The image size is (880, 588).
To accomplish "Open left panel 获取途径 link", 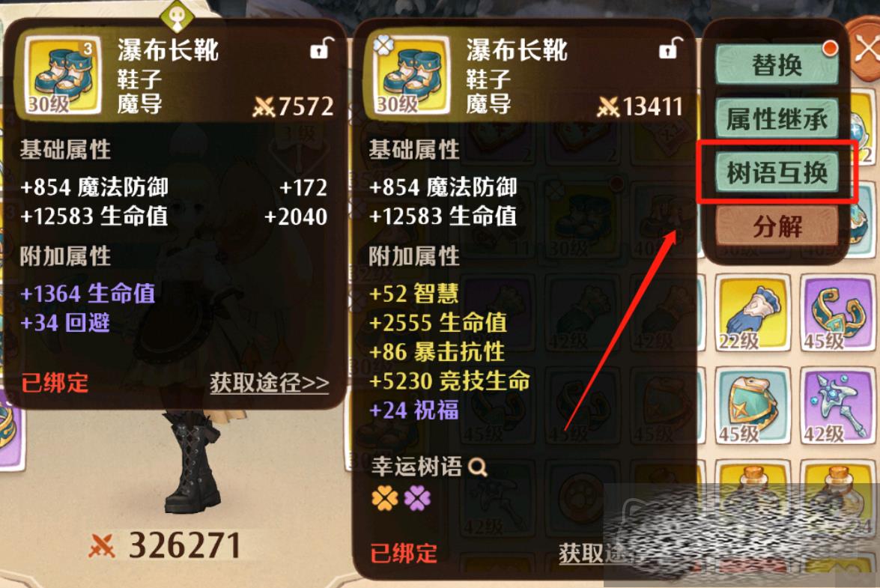I will point(270,383).
